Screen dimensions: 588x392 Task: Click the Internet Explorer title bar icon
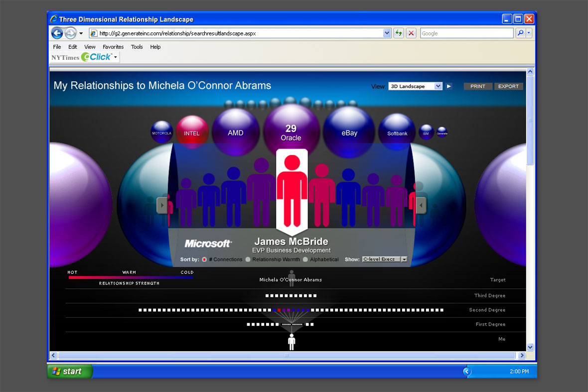[x=54, y=19]
